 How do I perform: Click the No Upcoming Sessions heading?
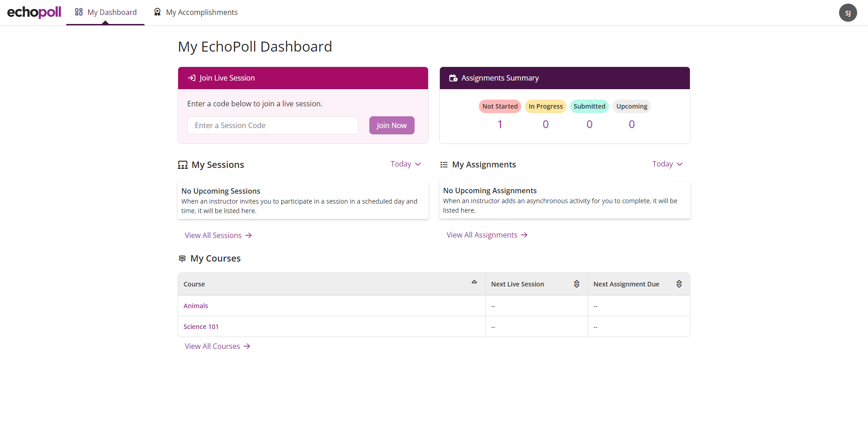221,191
